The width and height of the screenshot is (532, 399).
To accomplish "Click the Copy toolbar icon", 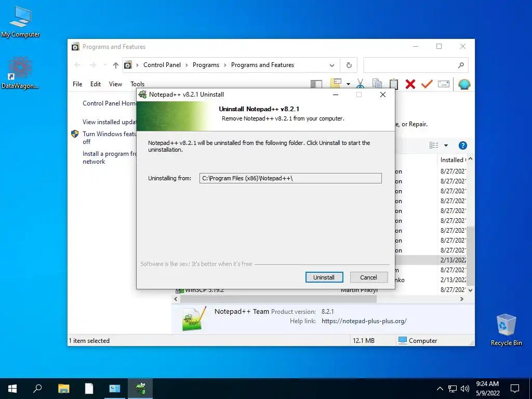I will 377,84.
